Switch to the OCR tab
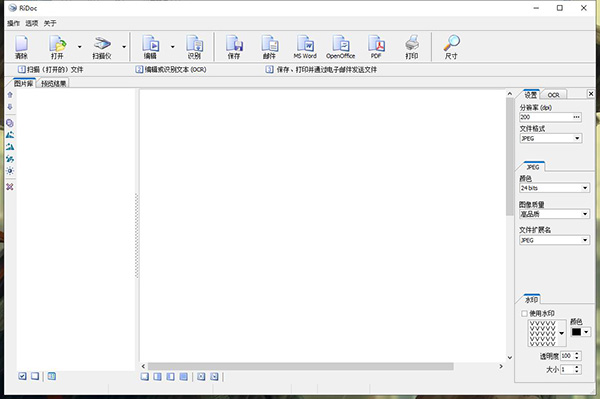600x399 pixels. pyautogui.click(x=553, y=95)
